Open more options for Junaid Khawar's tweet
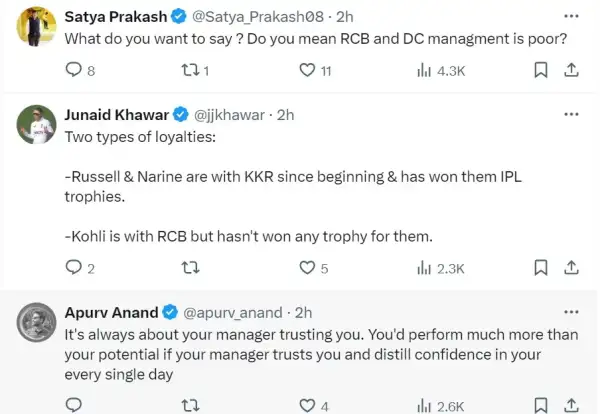600x414 pixels. (570, 115)
